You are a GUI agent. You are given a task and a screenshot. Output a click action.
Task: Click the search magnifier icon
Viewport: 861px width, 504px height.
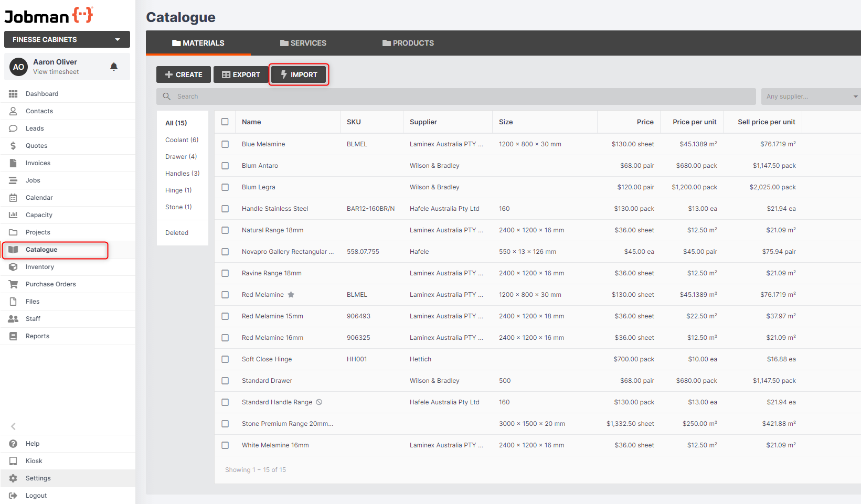pyautogui.click(x=167, y=96)
